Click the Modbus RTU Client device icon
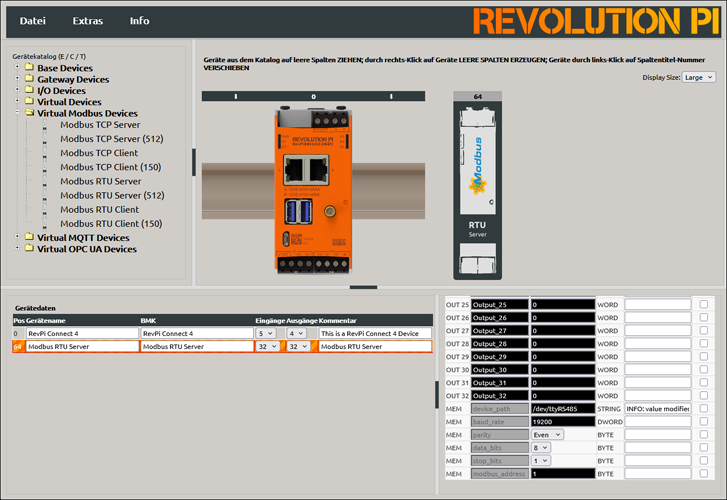Screen dimensions: 727x500 (45, 210)
